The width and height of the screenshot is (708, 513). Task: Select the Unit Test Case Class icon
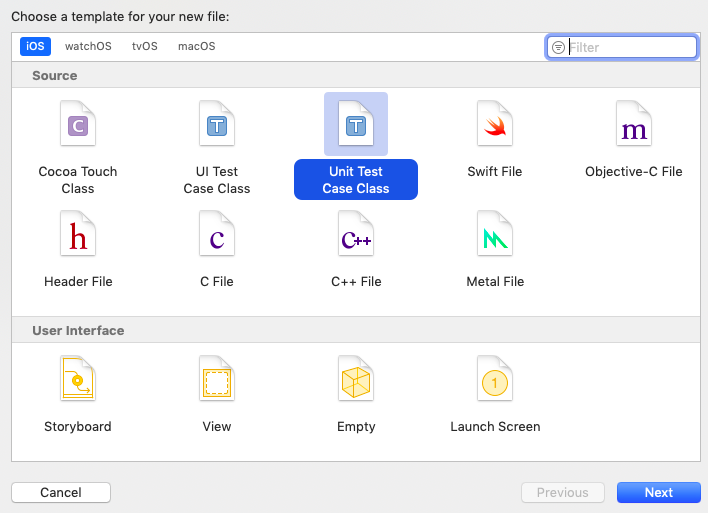pyautogui.click(x=356, y=123)
